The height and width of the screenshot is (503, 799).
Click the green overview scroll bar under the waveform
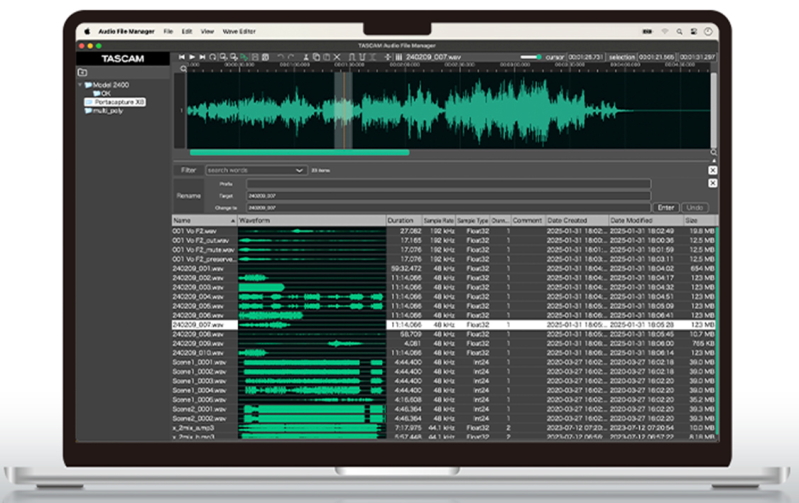point(299,152)
